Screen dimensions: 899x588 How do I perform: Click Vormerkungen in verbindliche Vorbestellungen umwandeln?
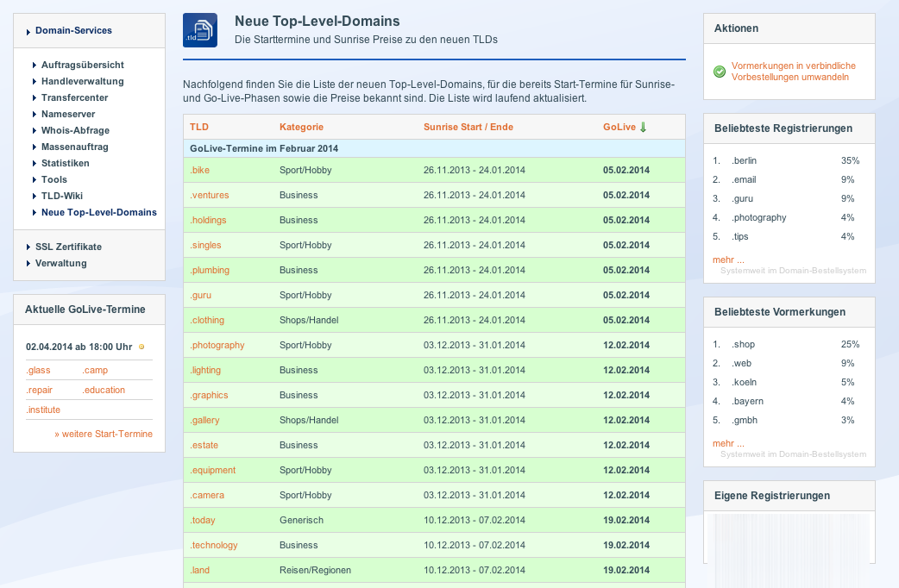coord(793,72)
